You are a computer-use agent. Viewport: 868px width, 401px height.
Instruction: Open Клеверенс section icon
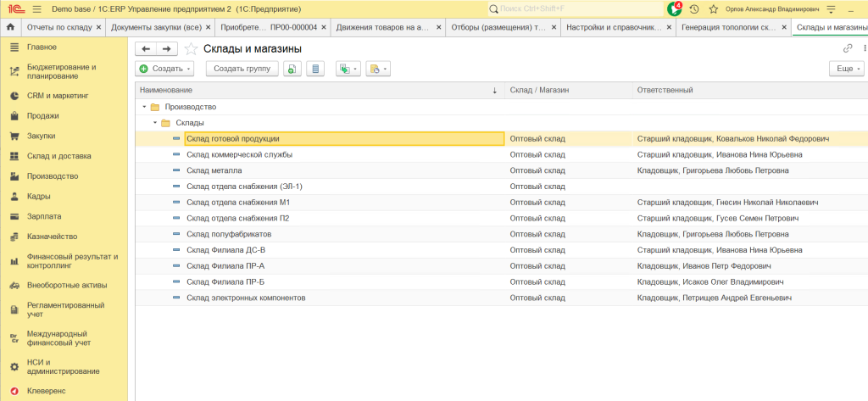point(15,391)
